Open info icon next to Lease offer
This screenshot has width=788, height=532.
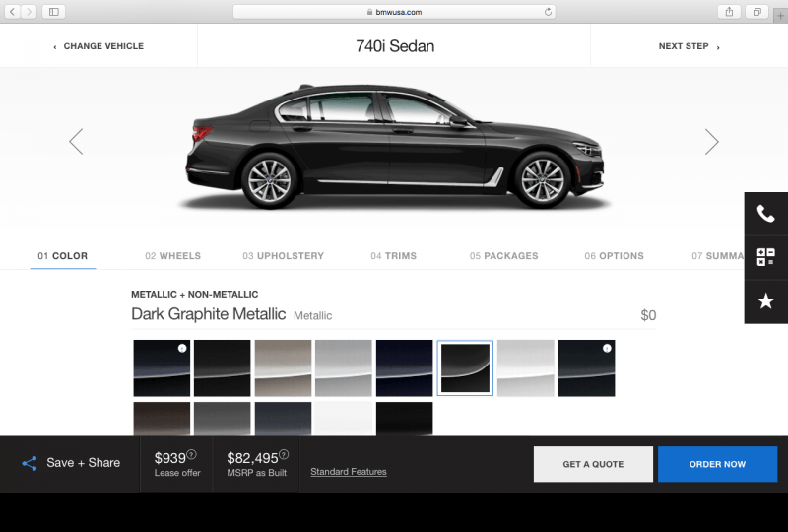coord(191,454)
